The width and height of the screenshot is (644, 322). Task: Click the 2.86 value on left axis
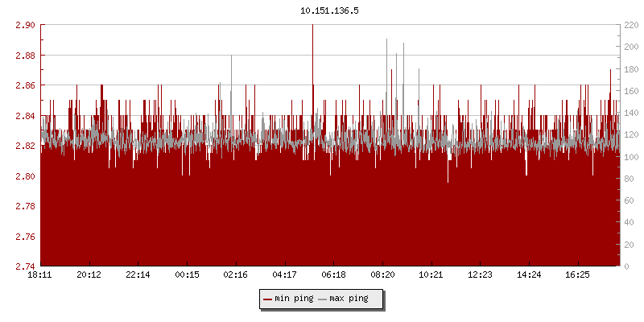point(24,85)
